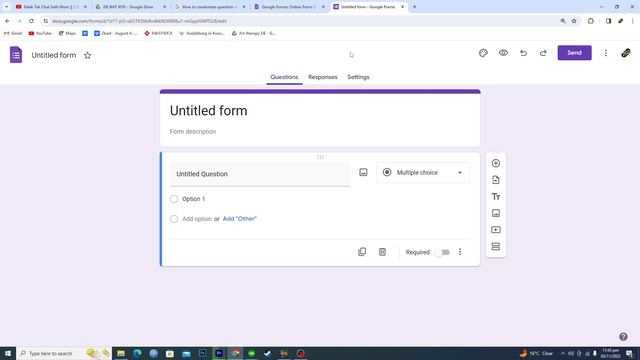Click the Add option text field
The width and height of the screenshot is (640, 360).
pyautogui.click(x=197, y=219)
